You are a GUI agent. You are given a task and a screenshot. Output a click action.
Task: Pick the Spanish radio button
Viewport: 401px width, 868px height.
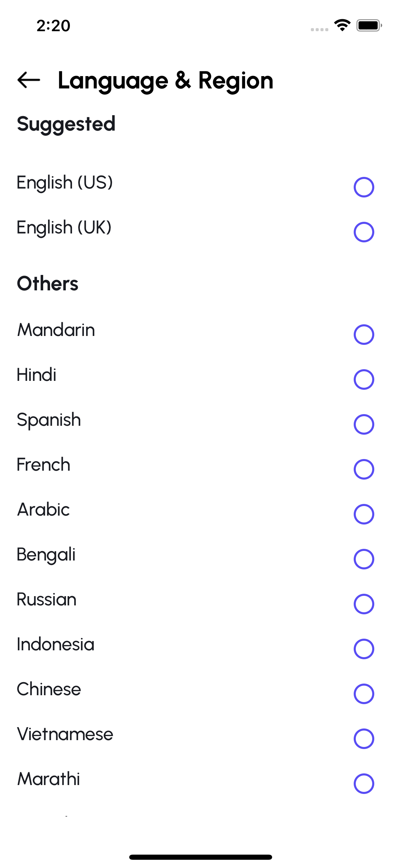[x=364, y=424]
